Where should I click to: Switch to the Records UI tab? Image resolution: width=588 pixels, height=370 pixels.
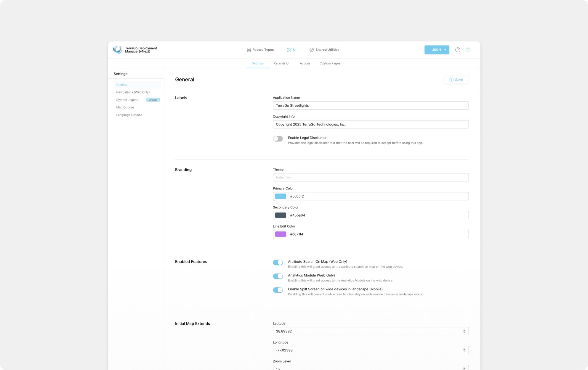point(281,63)
